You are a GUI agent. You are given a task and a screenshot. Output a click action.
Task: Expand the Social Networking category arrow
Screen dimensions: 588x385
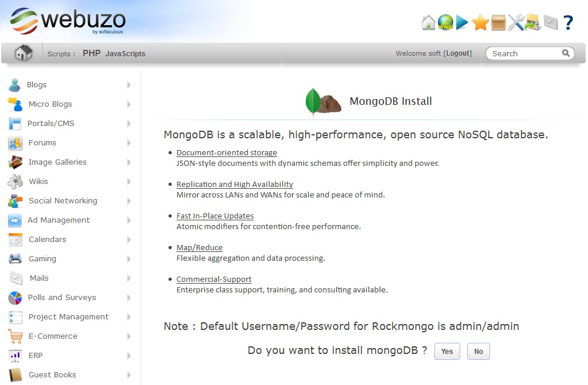click(128, 201)
